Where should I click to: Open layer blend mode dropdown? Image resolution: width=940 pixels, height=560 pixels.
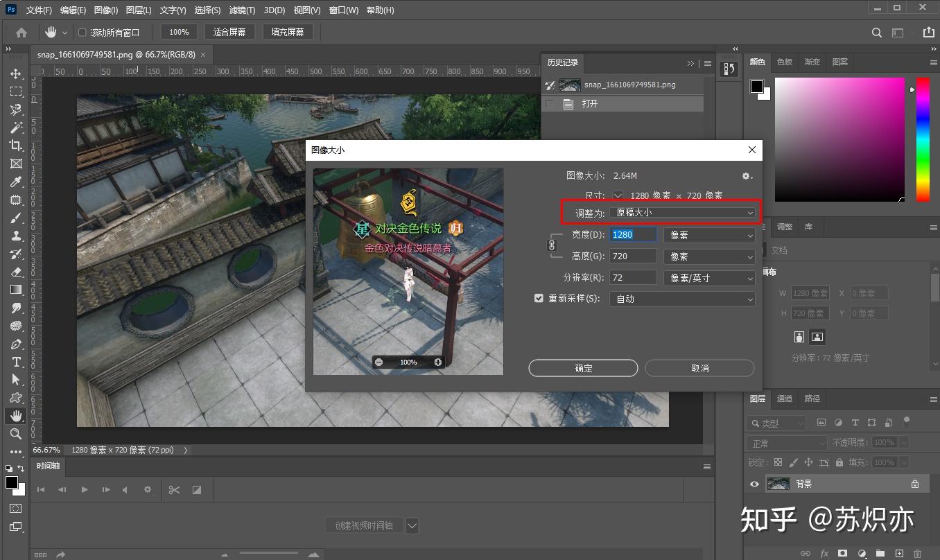coord(787,443)
